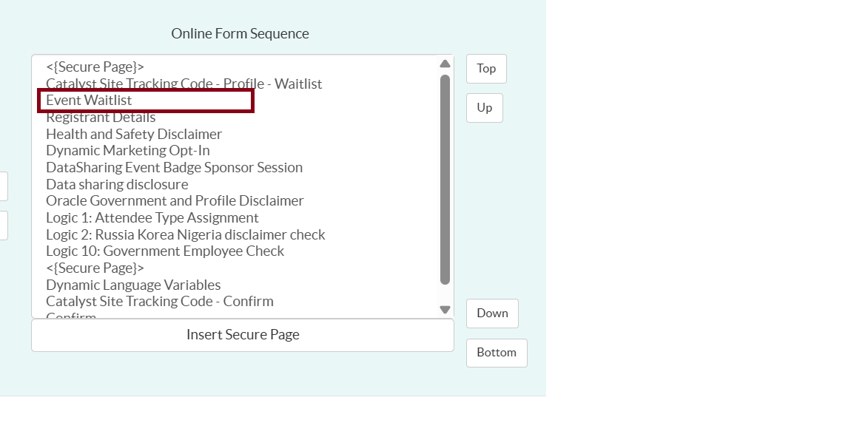
Task: Choose Health and Safety Disclaimer item
Action: 134,135
